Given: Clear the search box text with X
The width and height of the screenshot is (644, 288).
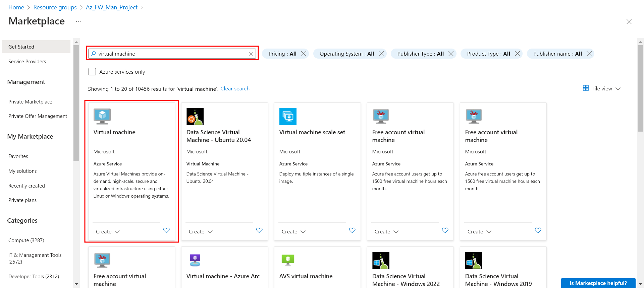Looking at the screenshot, I should [x=251, y=54].
